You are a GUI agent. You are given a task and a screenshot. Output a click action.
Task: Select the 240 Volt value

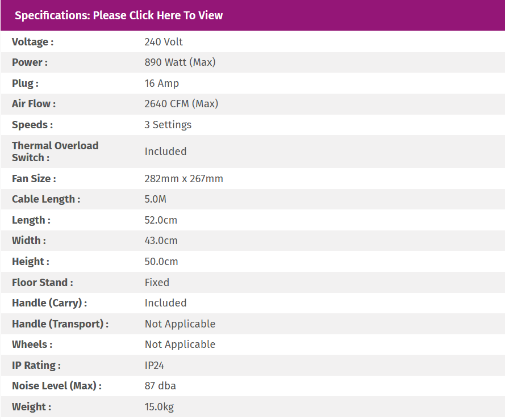point(164,42)
